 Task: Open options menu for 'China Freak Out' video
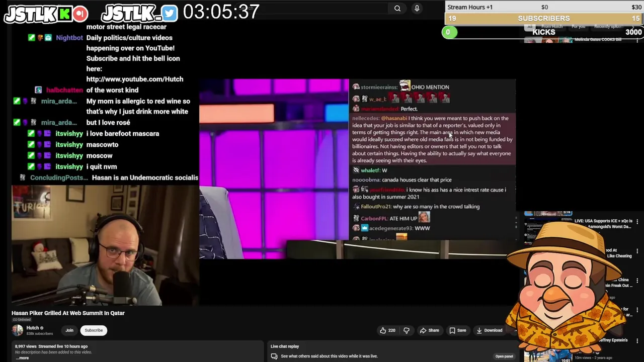(x=637, y=281)
